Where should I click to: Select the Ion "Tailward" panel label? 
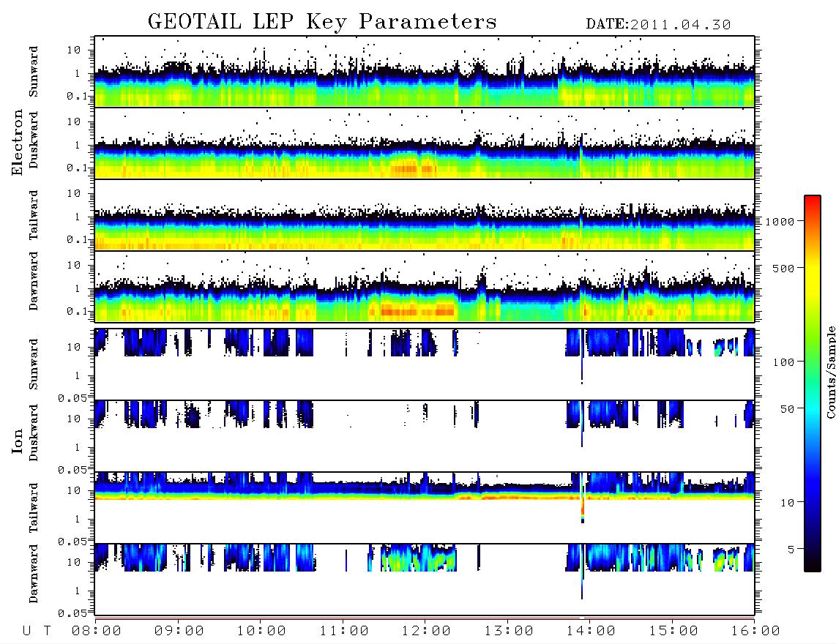click(34, 508)
